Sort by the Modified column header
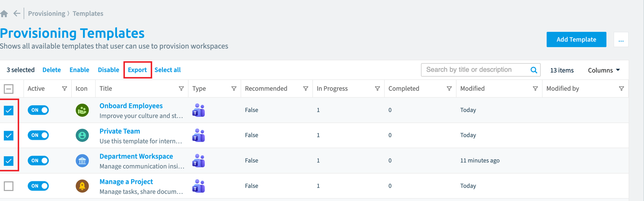This screenshot has width=644, height=201. click(472, 89)
